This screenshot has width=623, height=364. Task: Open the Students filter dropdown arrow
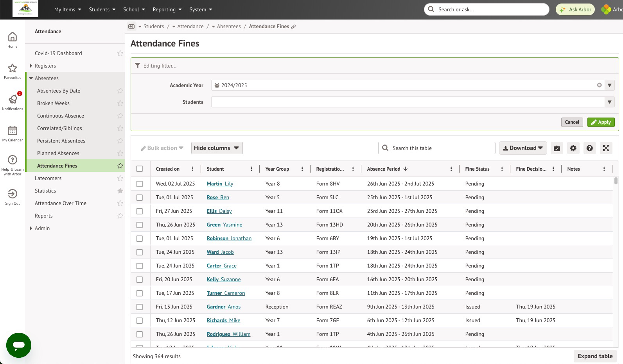609,102
